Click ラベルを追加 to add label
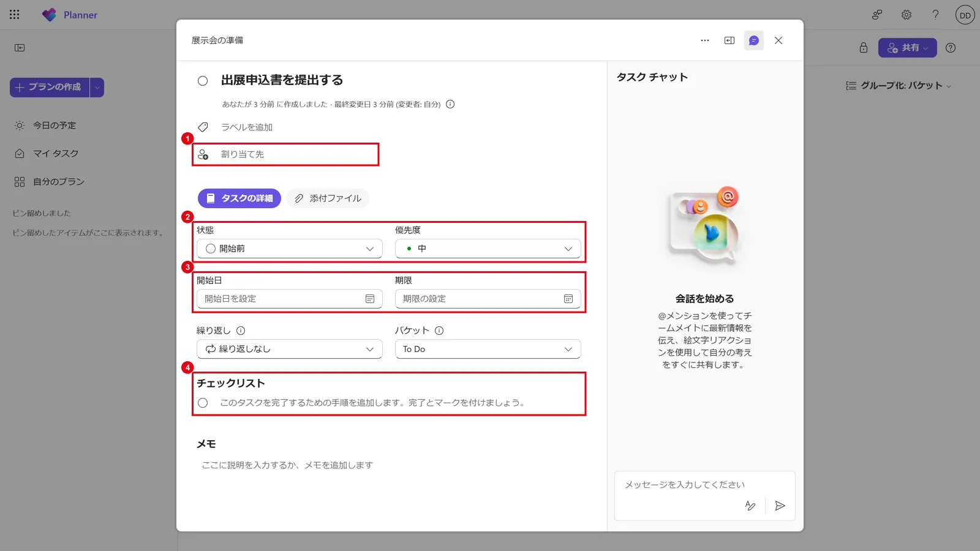This screenshot has width=980, height=551. pyautogui.click(x=247, y=127)
